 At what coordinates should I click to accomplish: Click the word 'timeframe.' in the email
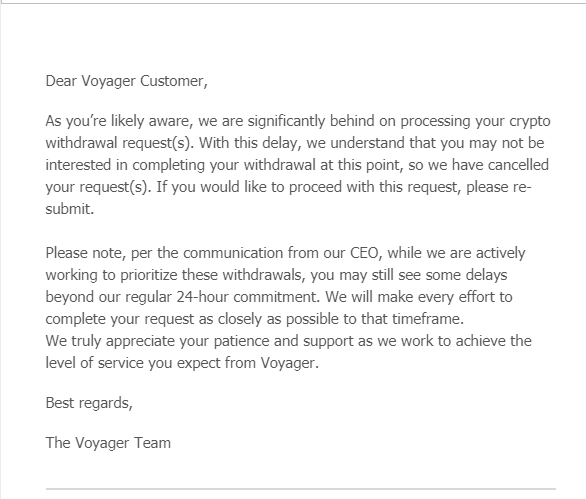(x=428, y=319)
